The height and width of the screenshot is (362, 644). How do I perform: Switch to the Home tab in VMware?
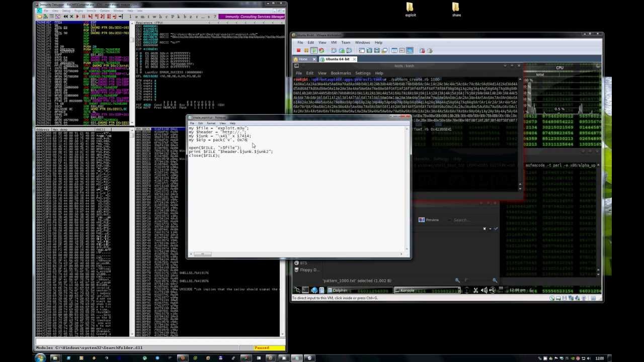tap(303, 59)
